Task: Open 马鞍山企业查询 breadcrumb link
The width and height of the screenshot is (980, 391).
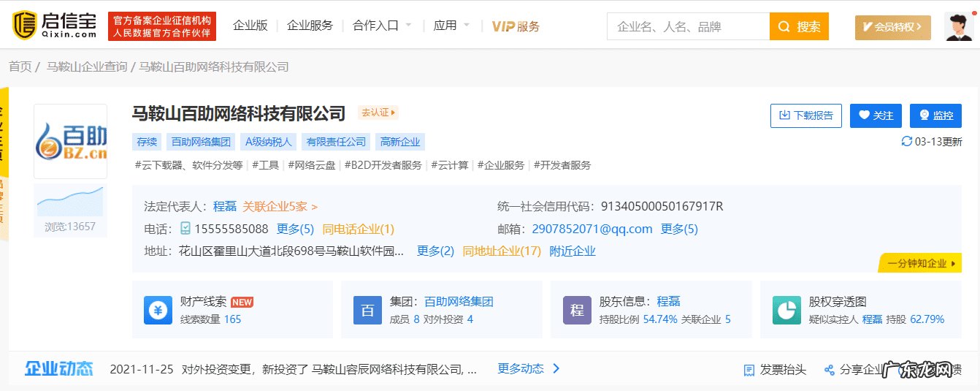Action: [87, 67]
